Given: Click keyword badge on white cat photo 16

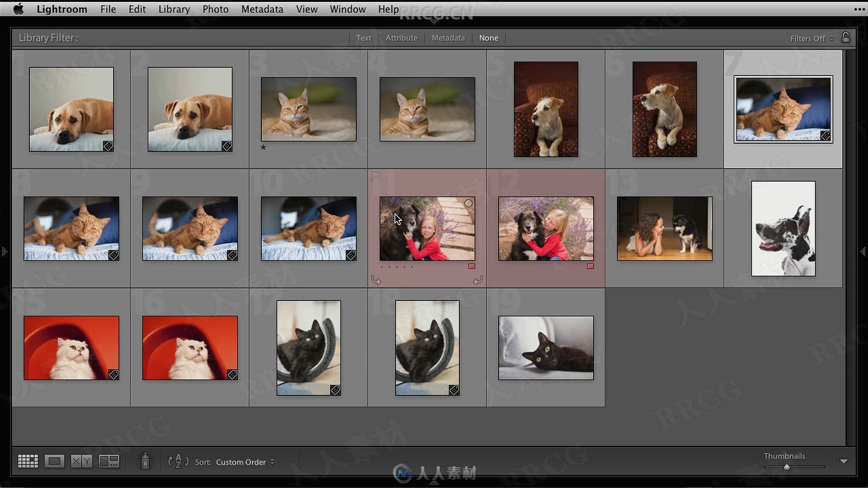Looking at the screenshot, I should tap(232, 375).
